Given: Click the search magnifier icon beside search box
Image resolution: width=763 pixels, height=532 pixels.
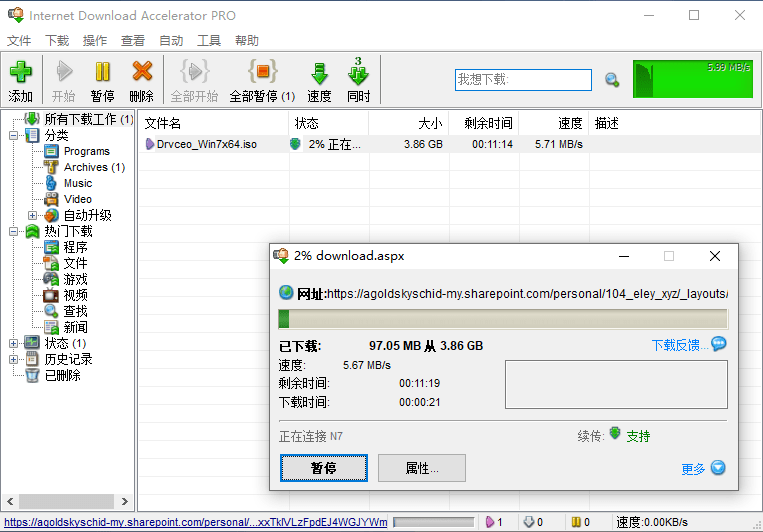Looking at the screenshot, I should pyautogui.click(x=612, y=80).
